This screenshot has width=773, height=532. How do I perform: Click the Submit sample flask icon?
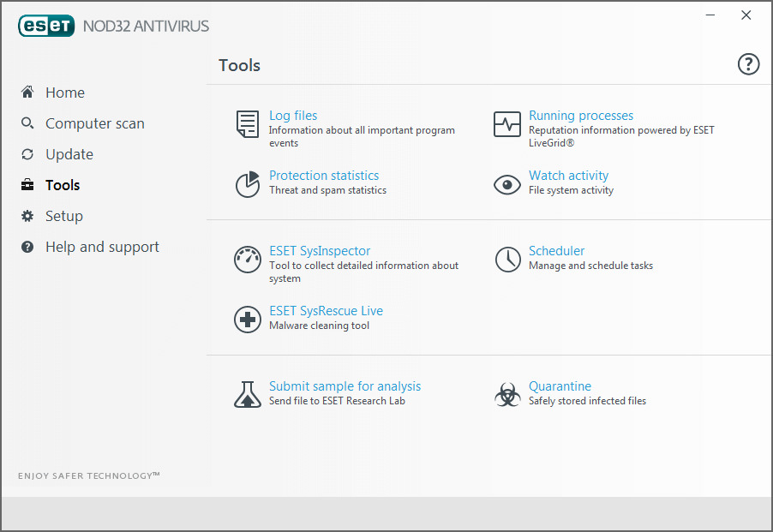[248, 395]
